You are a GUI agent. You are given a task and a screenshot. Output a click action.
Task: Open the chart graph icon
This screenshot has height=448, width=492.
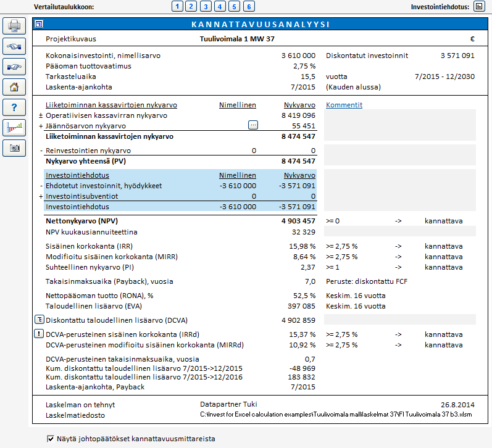[x=14, y=128]
